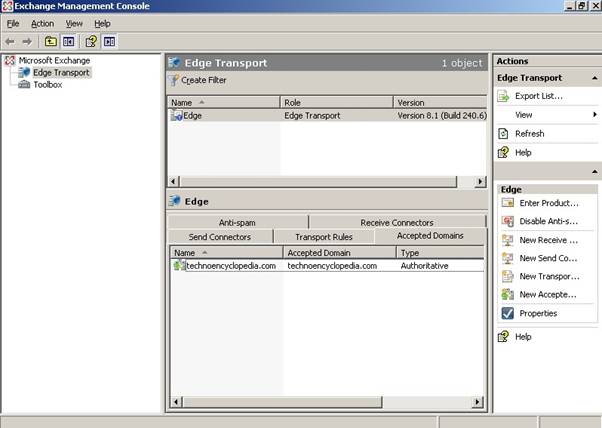Click the technoencyclopedia.com domain row icon

click(179, 265)
